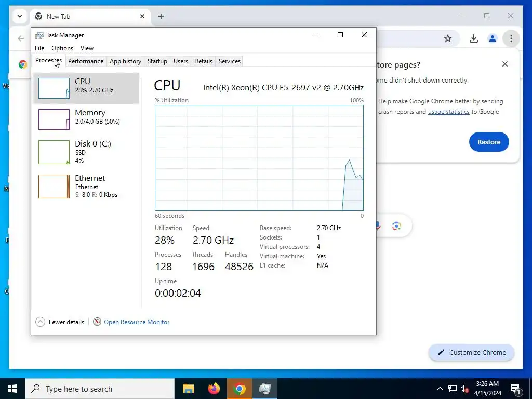Image resolution: width=532 pixels, height=399 pixels.
Task: Open the File menu in Task Manager
Action: pyautogui.click(x=39, y=48)
